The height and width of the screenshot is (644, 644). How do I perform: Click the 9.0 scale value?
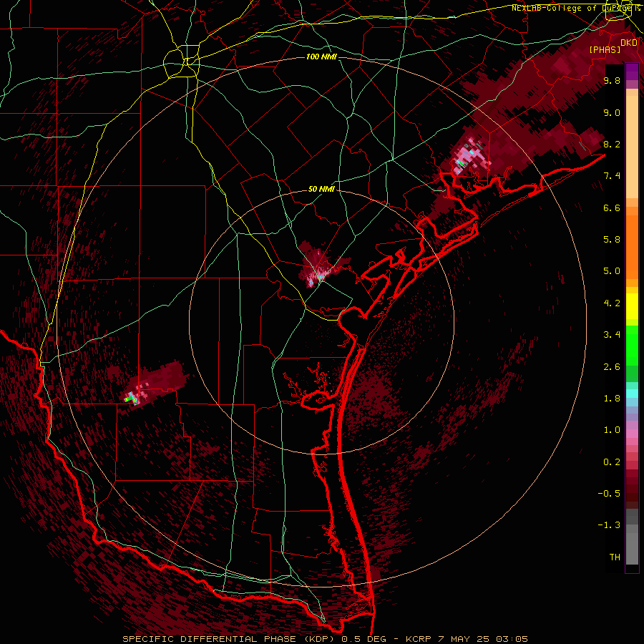[x=612, y=112]
